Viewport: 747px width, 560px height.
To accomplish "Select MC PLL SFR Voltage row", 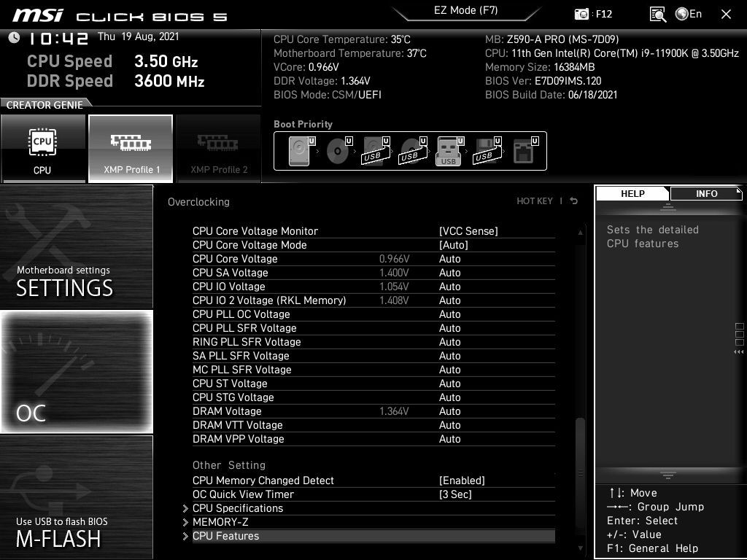I will pyautogui.click(x=373, y=370).
